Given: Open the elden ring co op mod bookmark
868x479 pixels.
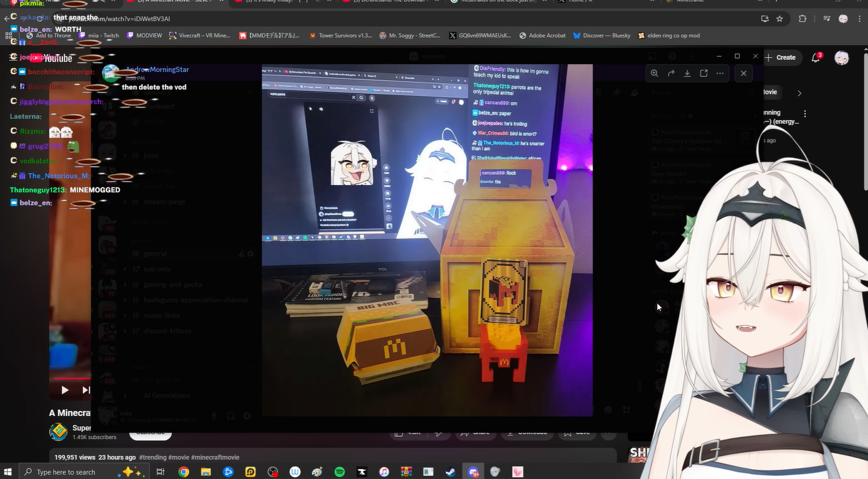Looking at the screenshot, I should [669, 36].
